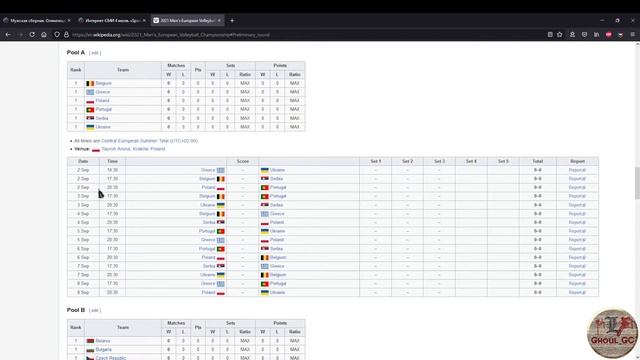
Task: Open Belarus link in Pool B standings
Action: coord(103,341)
